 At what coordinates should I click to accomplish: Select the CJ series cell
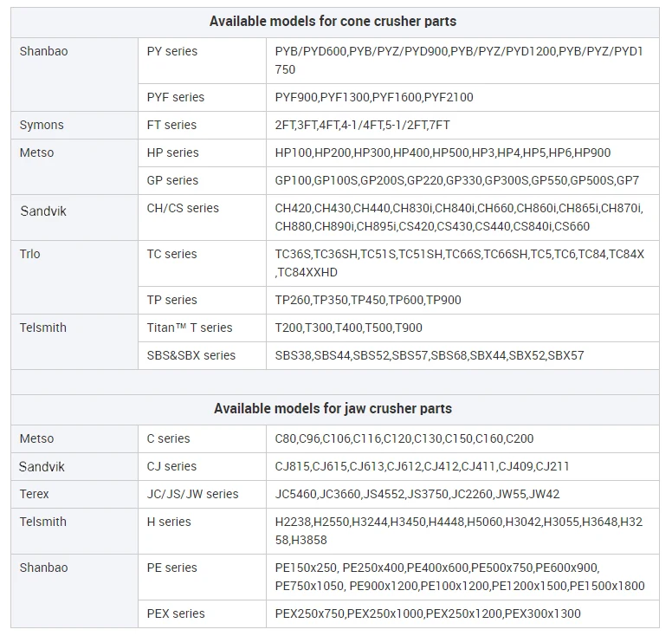pos(171,466)
